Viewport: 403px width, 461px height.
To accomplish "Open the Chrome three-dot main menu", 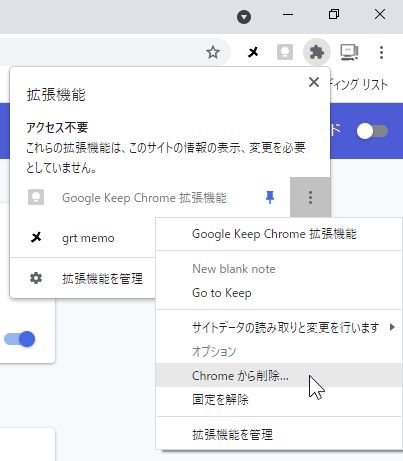I will pos(381,52).
